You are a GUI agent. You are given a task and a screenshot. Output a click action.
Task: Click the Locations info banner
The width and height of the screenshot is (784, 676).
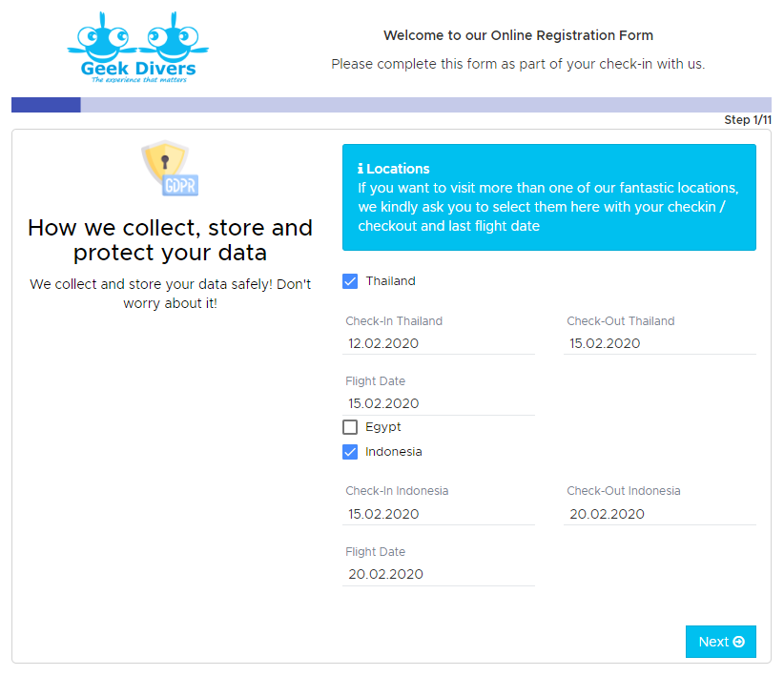click(549, 197)
